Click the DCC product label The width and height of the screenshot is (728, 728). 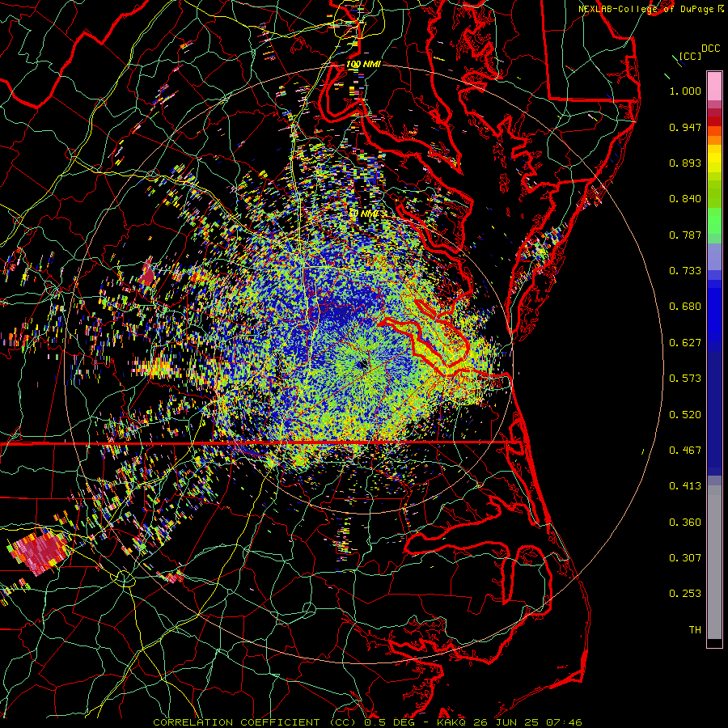(x=710, y=49)
